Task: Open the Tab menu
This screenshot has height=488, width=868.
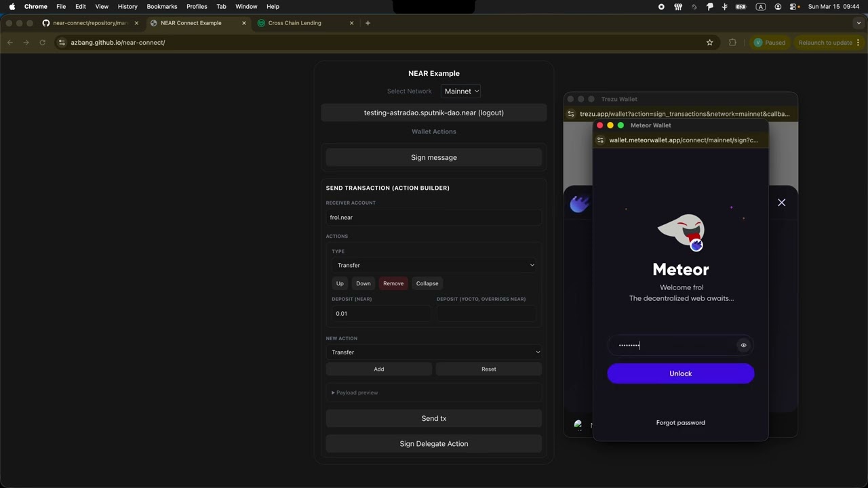Action: [x=221, y=6]
